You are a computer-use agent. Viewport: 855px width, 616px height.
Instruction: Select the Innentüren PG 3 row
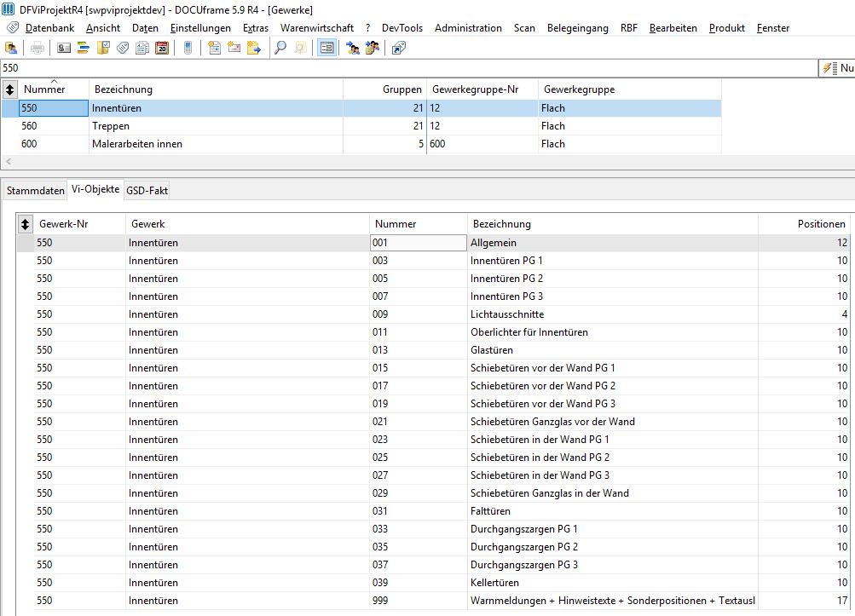(x=434, y=296)
